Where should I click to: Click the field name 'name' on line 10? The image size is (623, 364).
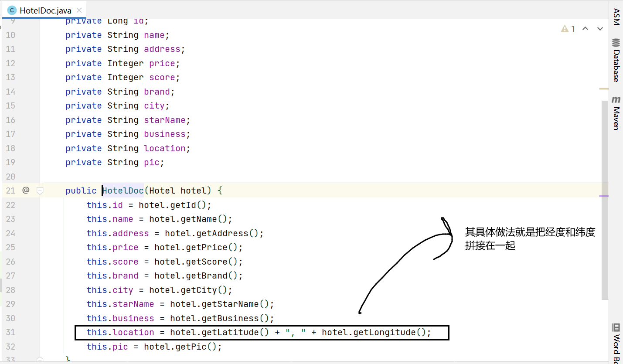tap(154, 35)
